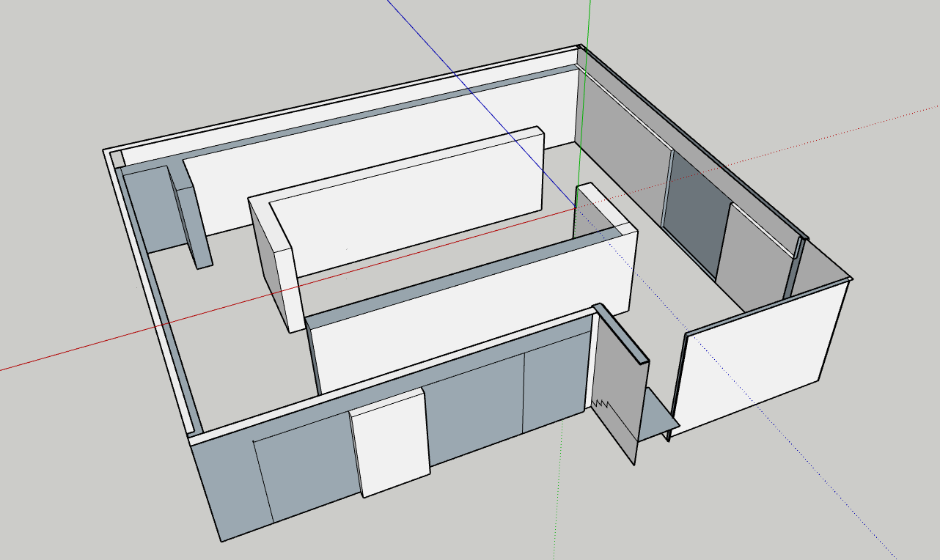The height and width of the screenshot is (560, 940).
Task: Select the outlined rectangle left of white door
Action: 306,469
